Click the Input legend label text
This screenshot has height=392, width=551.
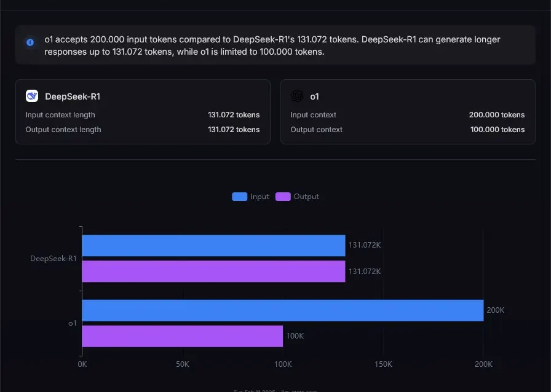point(260,197)
